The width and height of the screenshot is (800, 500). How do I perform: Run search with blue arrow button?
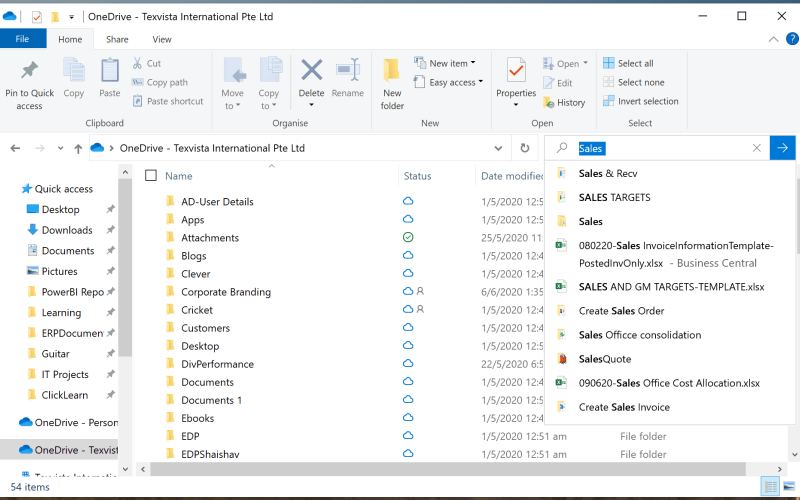coord(783,148)
